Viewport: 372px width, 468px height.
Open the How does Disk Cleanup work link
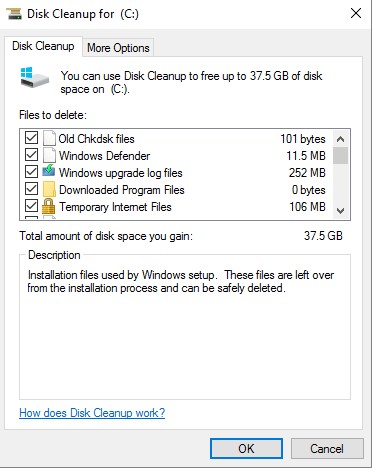coord(92,413)
